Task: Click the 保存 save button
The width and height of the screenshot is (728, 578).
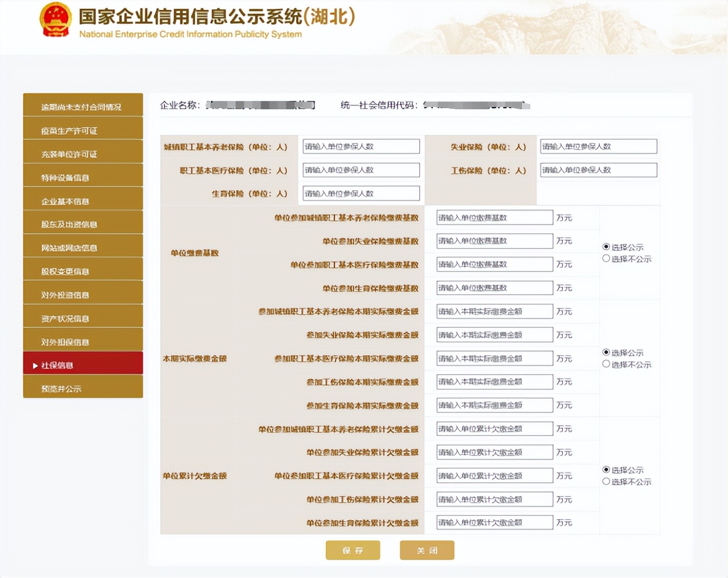Action: click(353, 550)
